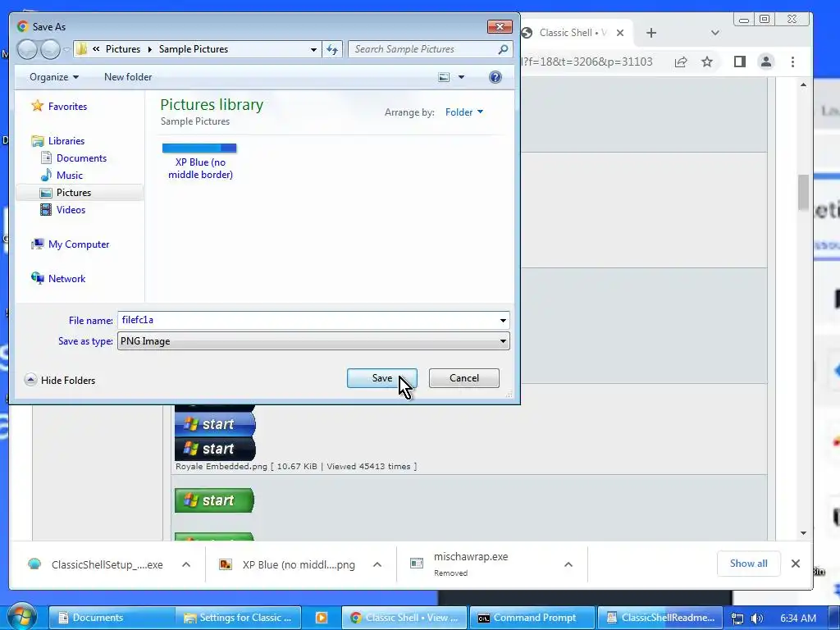Click Pictures in the address breadcrumb
Image resolution: width=840 pixels, height=630 pixels.
[123, 49]
